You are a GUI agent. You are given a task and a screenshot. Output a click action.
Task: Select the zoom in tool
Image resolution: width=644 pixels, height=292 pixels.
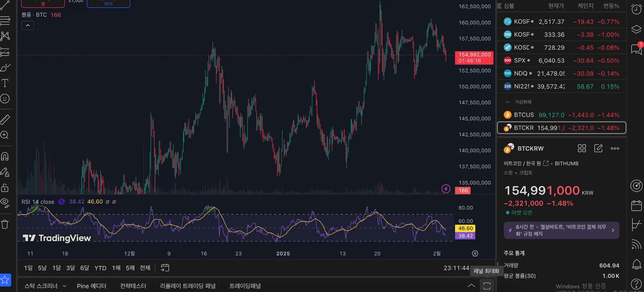pos(5,135)
